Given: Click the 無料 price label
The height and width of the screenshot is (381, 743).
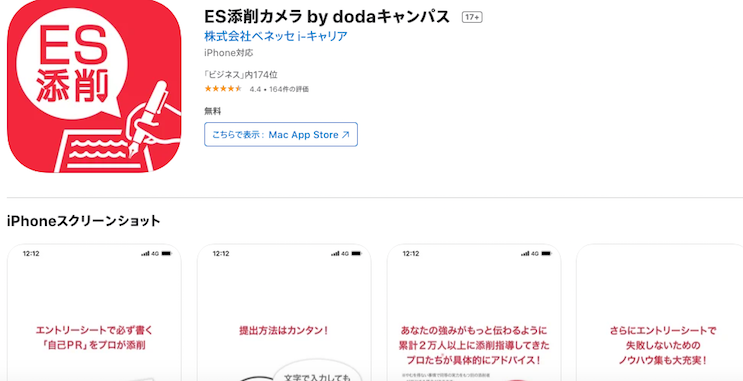Looking at the screenshot, I should point(213,111).
